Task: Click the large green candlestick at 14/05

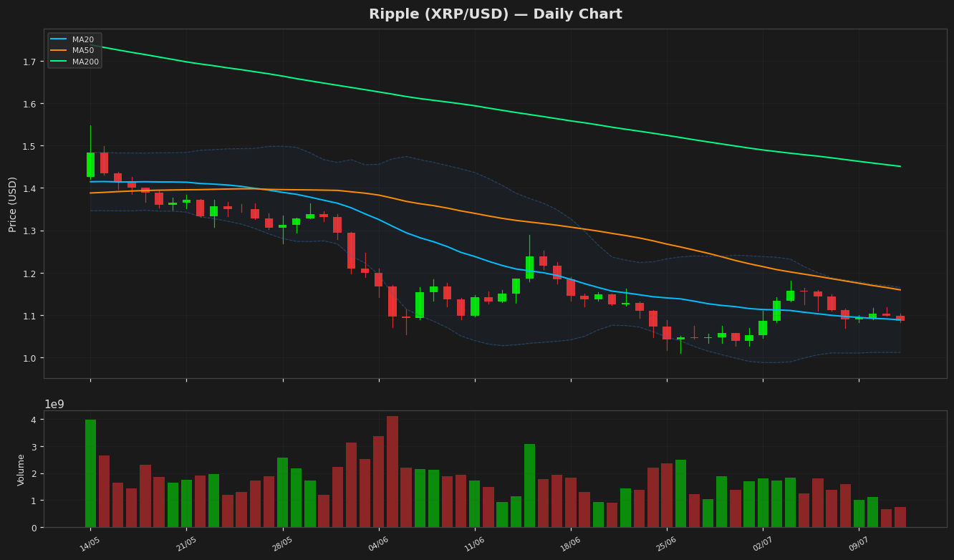Action: pos(90,165)
